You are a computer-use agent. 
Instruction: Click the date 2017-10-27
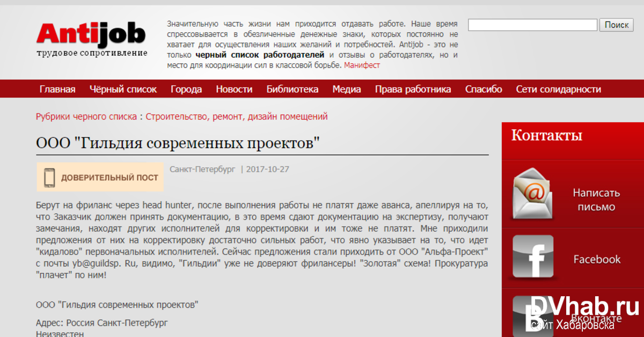(x=267, y=169)
